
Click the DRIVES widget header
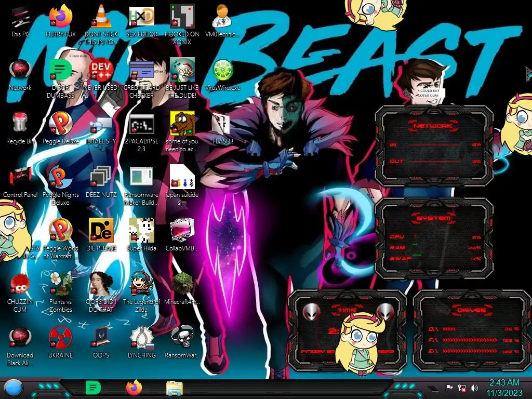coord(471,310)
